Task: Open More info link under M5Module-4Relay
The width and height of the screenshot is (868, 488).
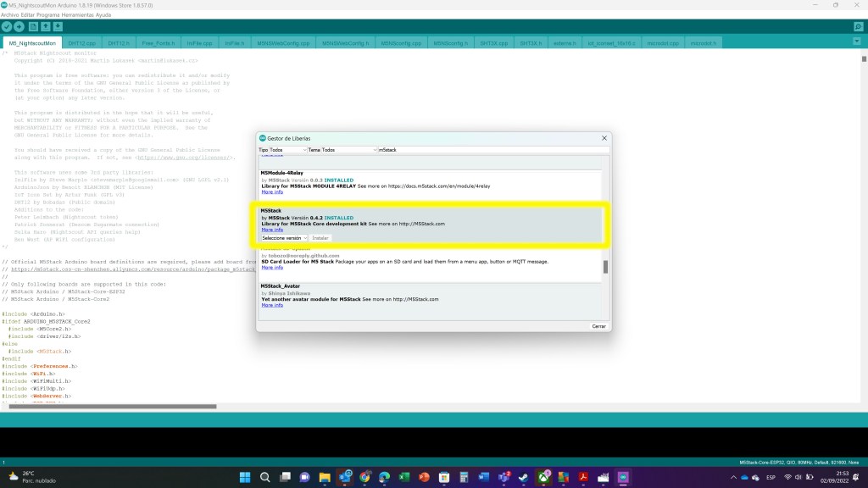Action: tap(272, 192)
